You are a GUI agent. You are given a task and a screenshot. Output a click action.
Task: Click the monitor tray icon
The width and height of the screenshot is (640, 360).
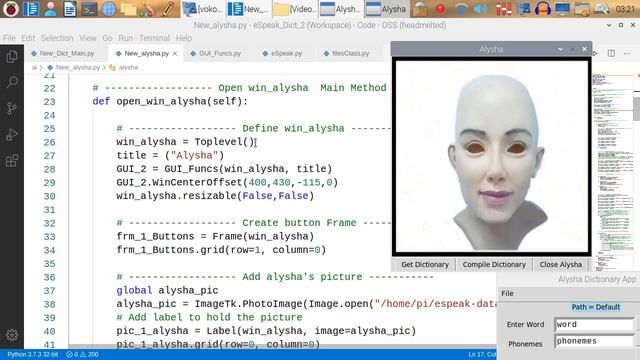tap(562, 9)
